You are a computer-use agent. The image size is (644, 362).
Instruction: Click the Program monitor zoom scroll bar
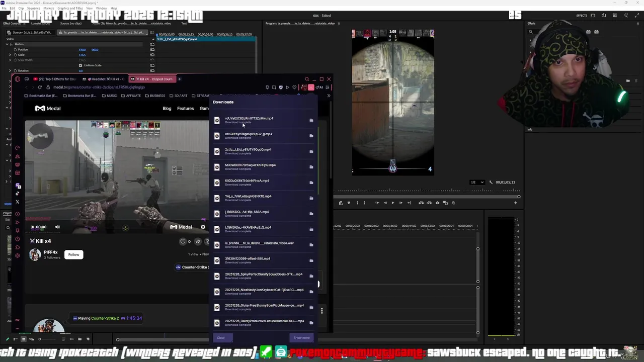pyautogui.click(x=427, y=197)
